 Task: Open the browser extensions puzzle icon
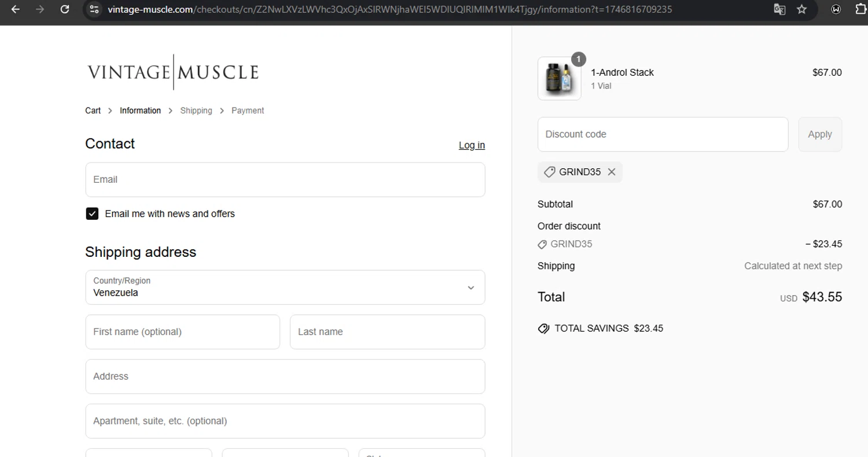(860, 9)
